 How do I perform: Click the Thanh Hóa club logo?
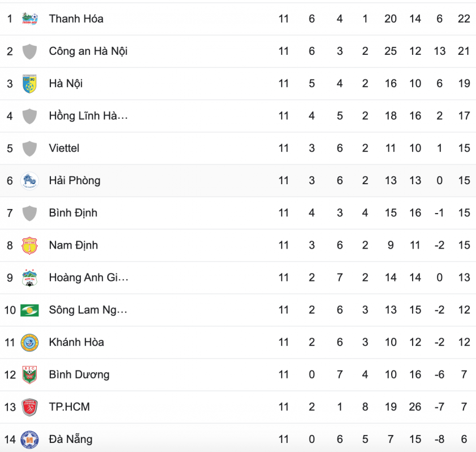30,19
